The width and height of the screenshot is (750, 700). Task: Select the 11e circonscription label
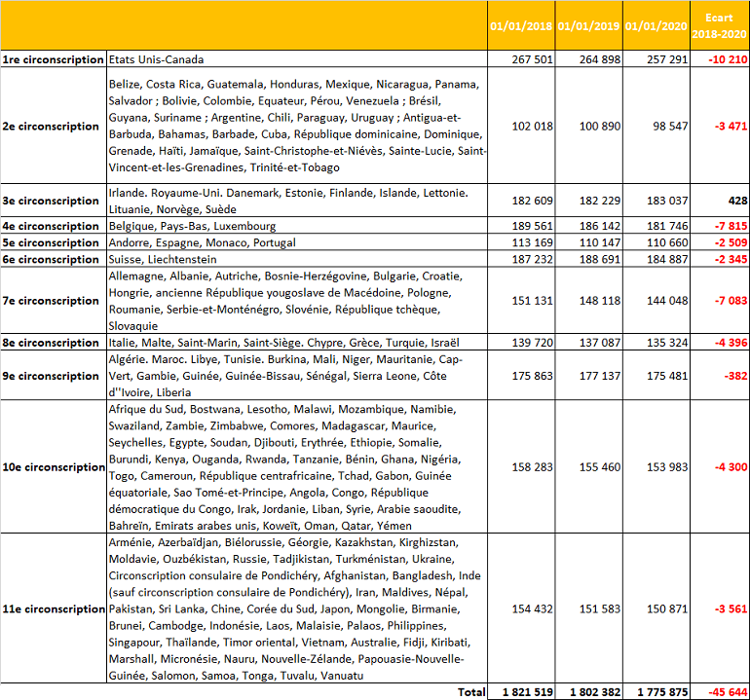pos(54,609)
